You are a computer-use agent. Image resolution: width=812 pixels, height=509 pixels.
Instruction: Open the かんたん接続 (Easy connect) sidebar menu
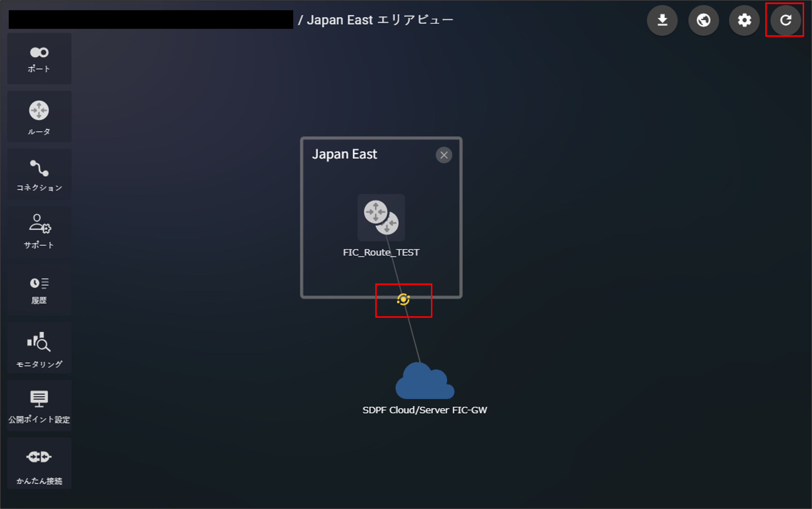tap(39, 464)
